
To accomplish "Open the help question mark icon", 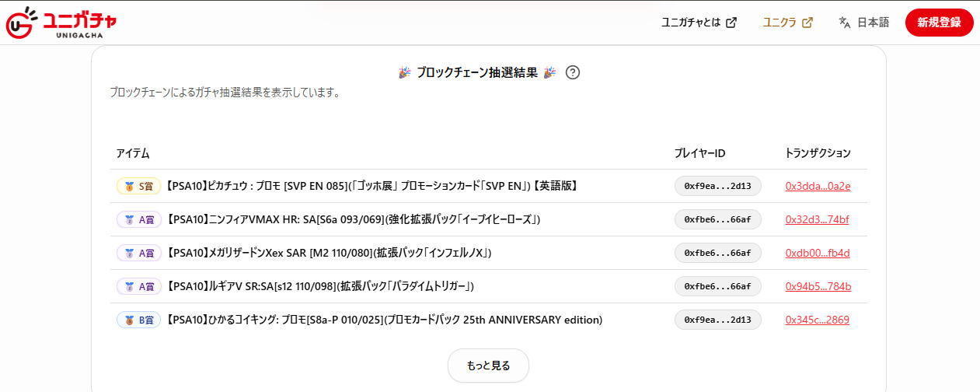I will pos(573,72).
